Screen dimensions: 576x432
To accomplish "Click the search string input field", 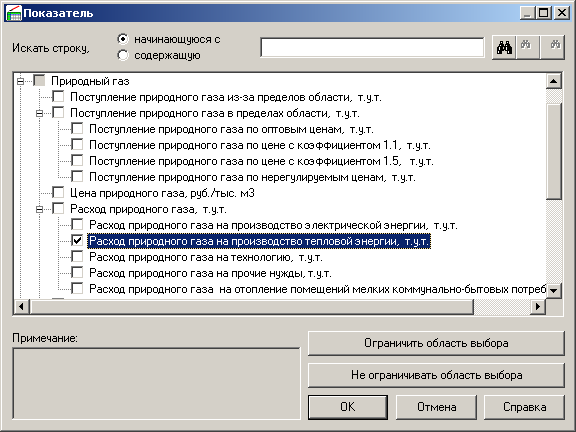I will pyautogui.click(x=372, y=47).
